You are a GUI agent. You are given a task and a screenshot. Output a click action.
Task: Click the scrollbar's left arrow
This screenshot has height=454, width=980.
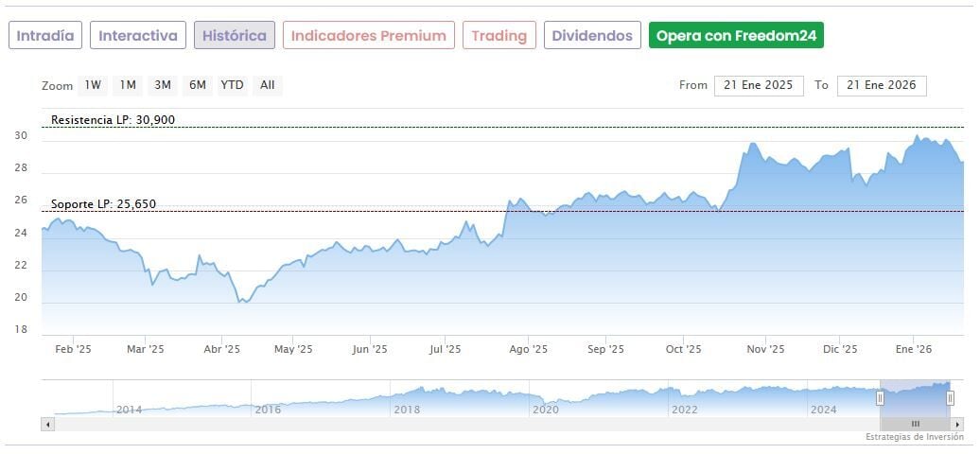click(x=46, y=425)
